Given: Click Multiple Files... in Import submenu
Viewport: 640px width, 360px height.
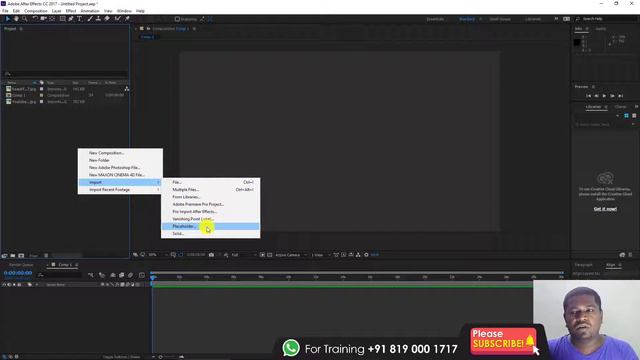Looking at the screenshot, I should [x=210, y=190].
